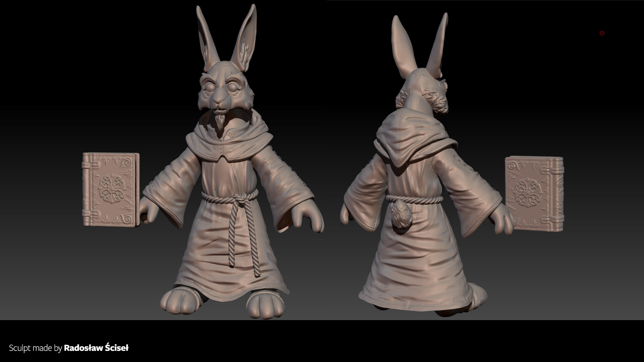Viewport: 644px width, 362px height.
Task: Click the "Sculpt made by" caption text
Action: point(35,348)
